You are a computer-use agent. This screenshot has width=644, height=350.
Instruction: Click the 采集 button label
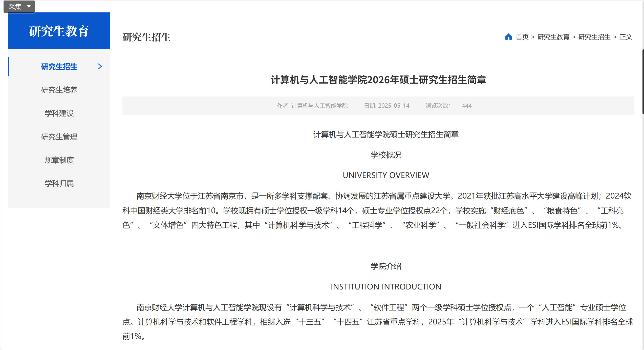15,7
